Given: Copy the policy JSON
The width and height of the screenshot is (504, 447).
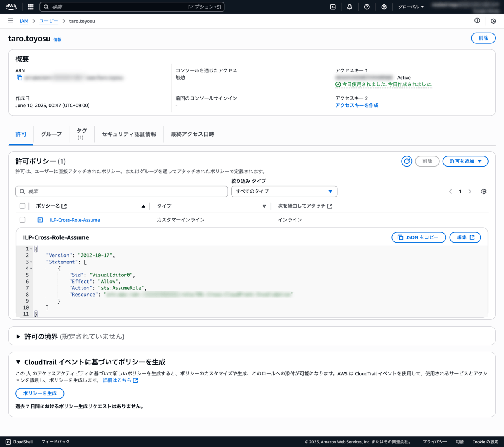Looking at the screenshot, I should [x=419, y=237].
